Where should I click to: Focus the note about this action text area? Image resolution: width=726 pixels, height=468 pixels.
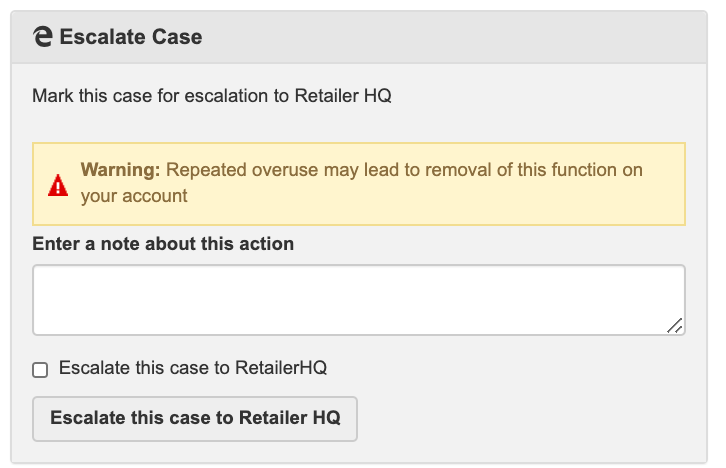tap(359, 300)
